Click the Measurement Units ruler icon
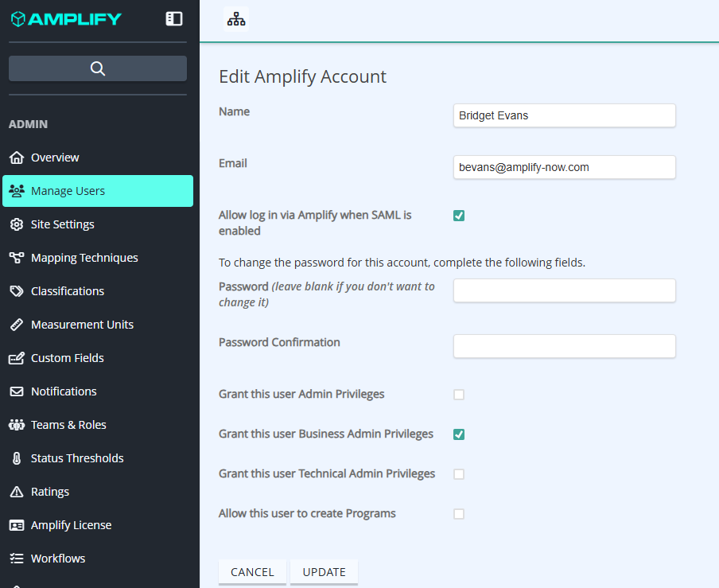Screen dimensions: 719x588 pyautogui.click(x=17, y=325)
